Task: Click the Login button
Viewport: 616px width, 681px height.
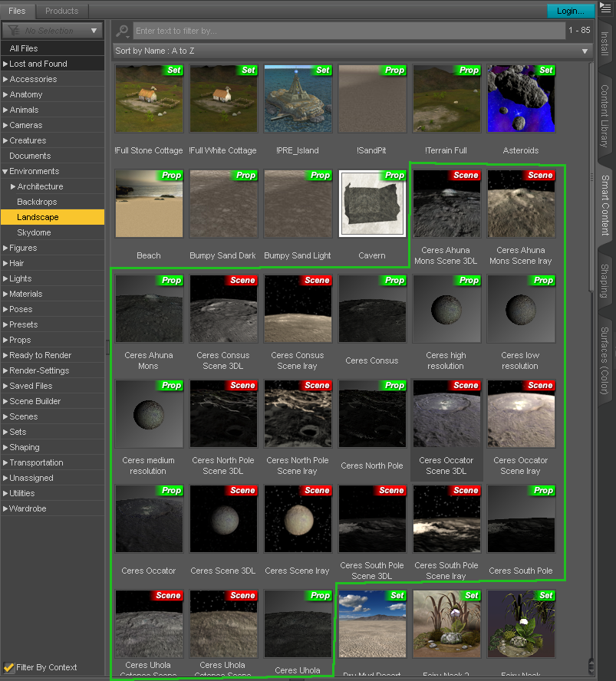Action: click(x=571, y=11)
